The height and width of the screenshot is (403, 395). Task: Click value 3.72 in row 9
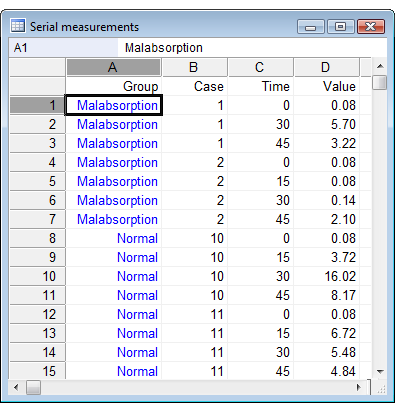[326, 257]
